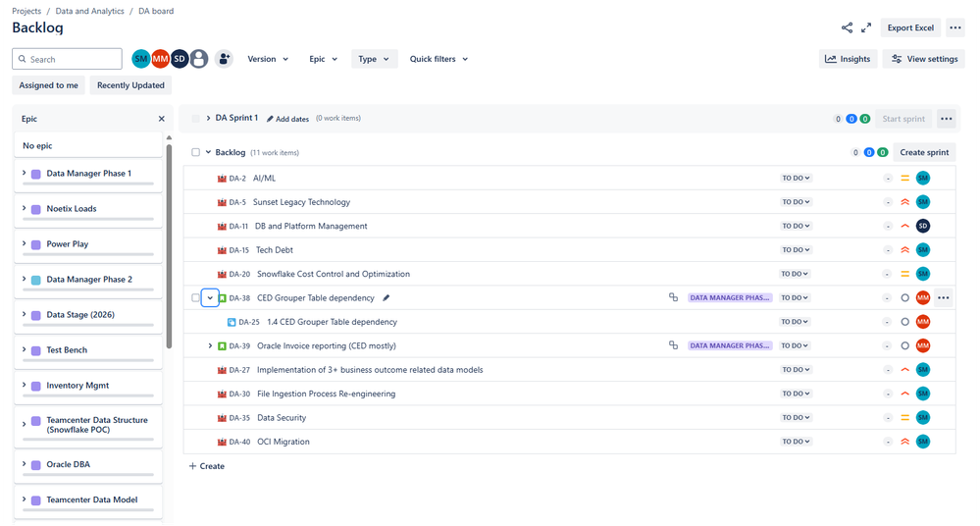Tick the checkbox on the DA-38 row

coord(195,297)
